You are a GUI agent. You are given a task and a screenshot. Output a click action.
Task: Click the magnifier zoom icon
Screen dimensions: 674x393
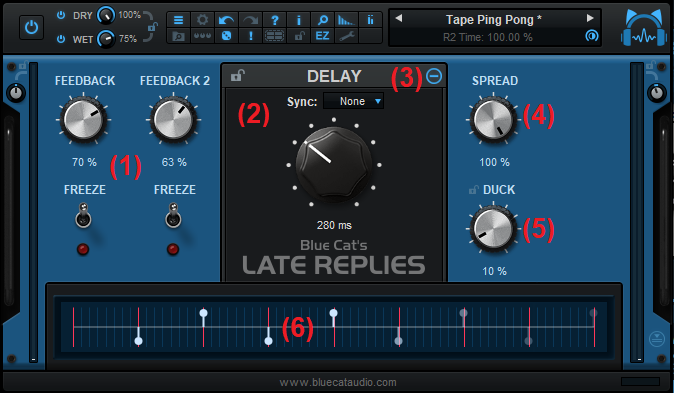(323, 20)
